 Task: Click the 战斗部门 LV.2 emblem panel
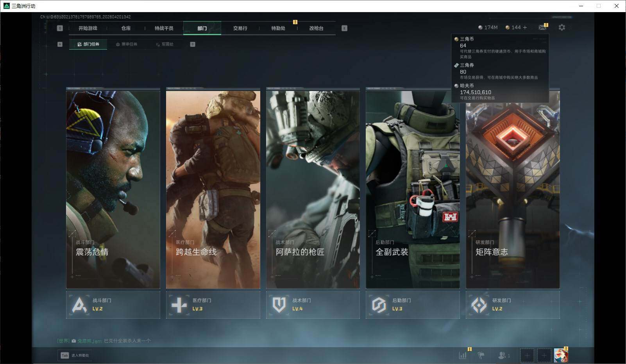113,305
